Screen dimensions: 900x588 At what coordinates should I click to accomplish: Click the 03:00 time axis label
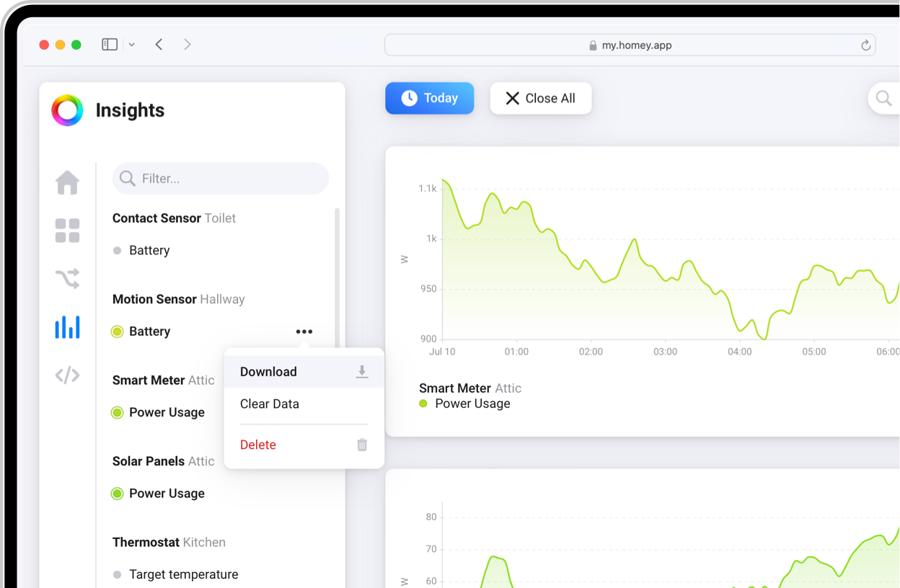(x=666, y=352)
